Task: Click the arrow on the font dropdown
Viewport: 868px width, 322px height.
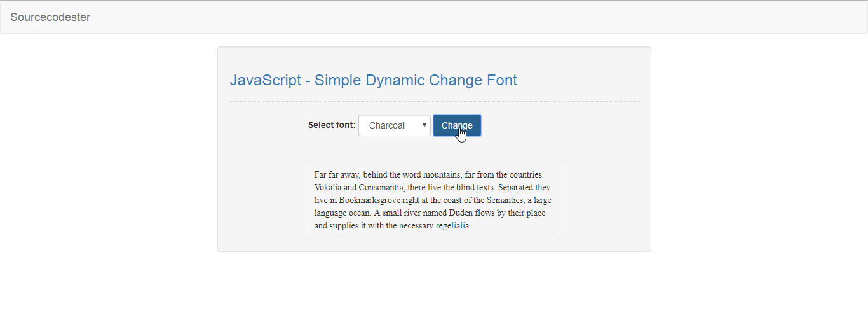Action: (x=424, y=125)
